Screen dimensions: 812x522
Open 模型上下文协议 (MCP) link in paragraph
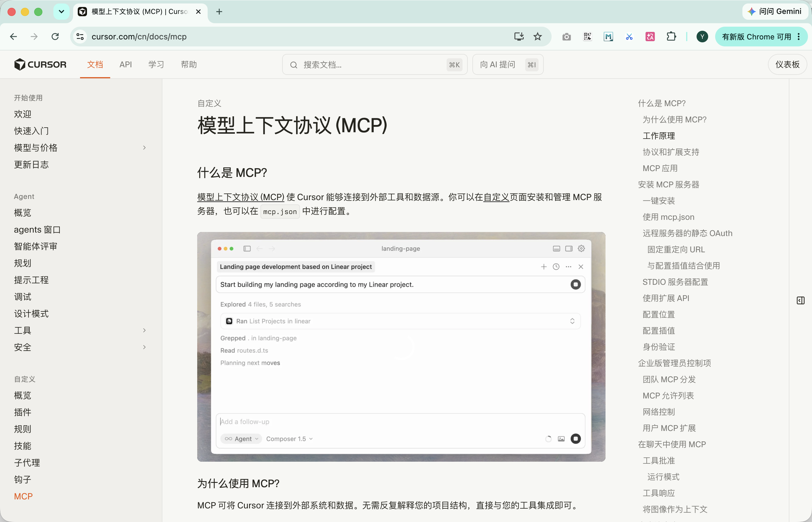[x=241, y=197]
